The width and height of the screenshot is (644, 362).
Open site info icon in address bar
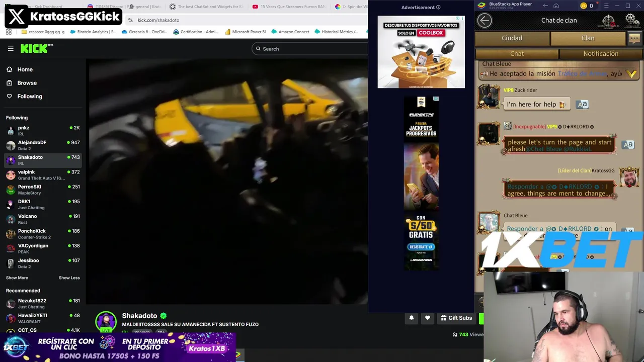click(x=131, y=20)
